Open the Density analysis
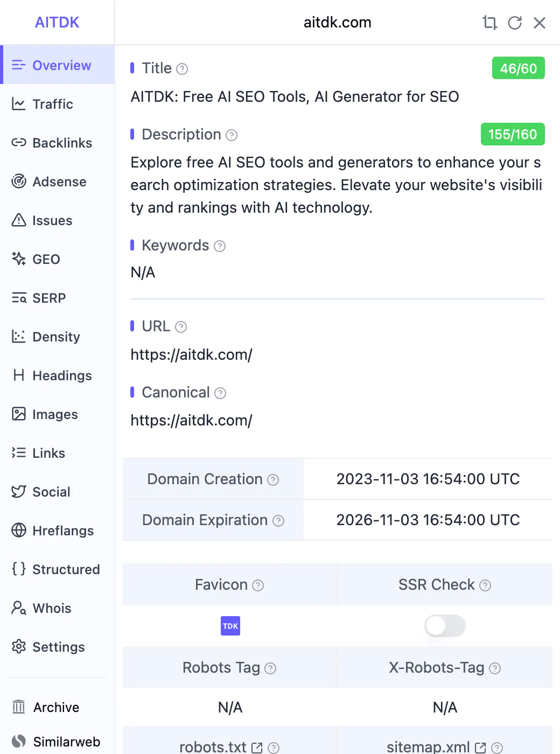The width and height of the screenshot is (560, 754). pyautogui.click(x=58, y=337)
